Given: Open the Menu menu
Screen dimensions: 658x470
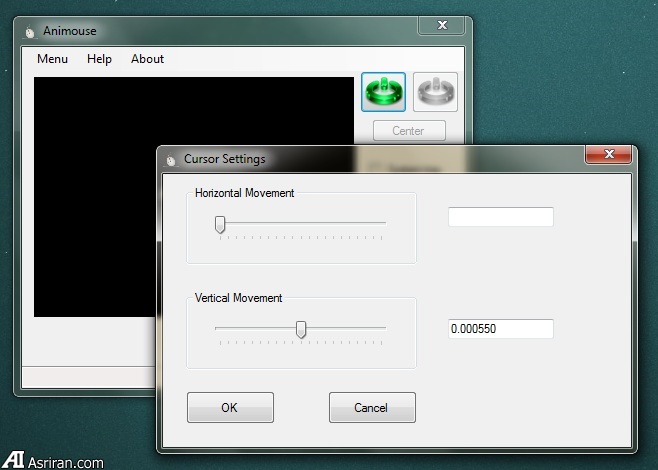Looking at the screenshot, I should point(52,59).
